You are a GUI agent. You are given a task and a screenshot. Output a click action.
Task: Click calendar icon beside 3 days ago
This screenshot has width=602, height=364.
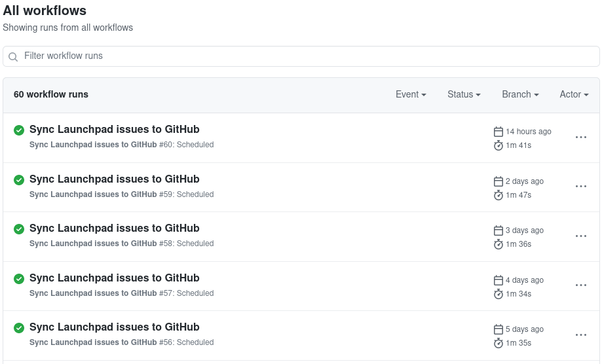click(499, 230)
